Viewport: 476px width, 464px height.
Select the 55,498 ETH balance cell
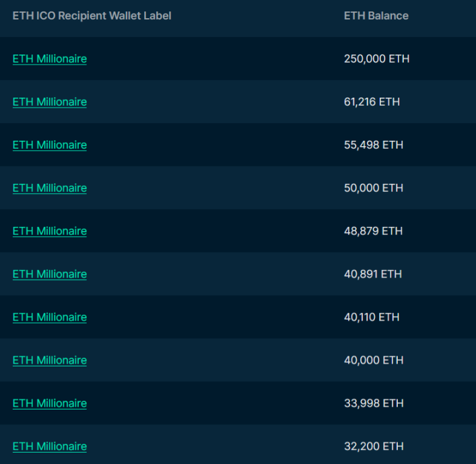pyautogui.click(x=373, y=145)
